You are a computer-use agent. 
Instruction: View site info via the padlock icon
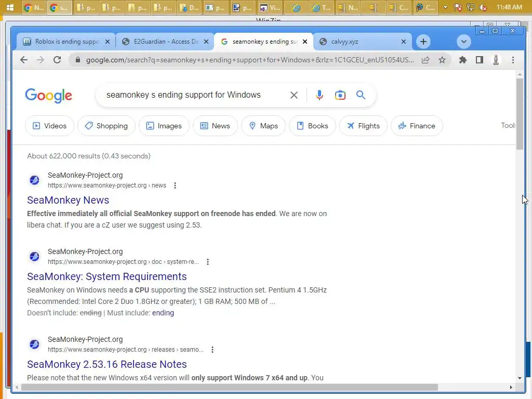(78, 60)
